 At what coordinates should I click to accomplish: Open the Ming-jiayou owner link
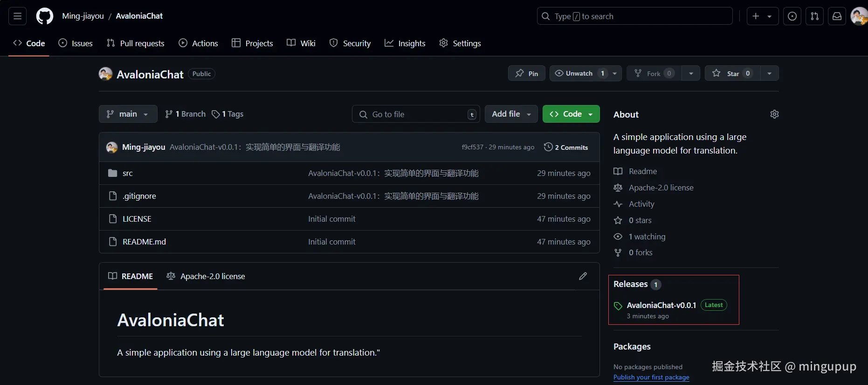pyautogui.click(x=83, y=16)
